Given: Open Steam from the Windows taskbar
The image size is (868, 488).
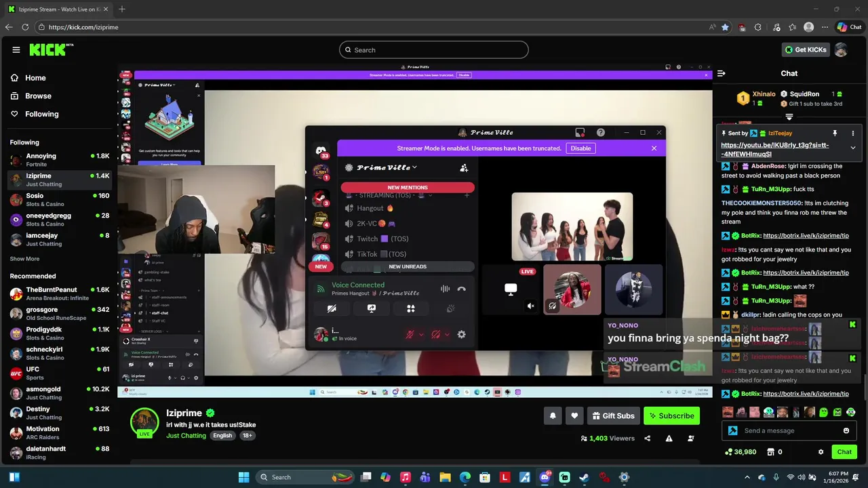Looking at the screenshot, I should point(584,477).
